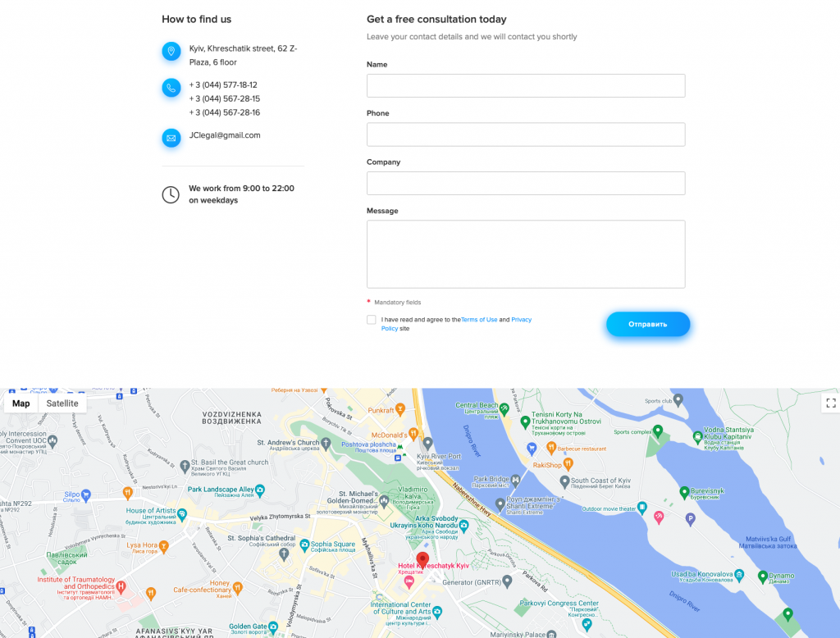
Task: Click the 'How to find us' heading
Action: click(197, 20)
